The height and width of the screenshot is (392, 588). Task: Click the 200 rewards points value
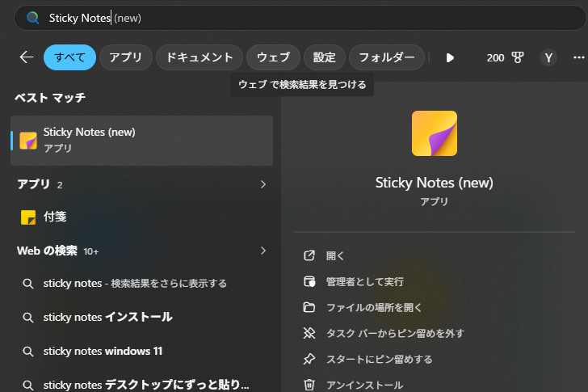[495, 57]
